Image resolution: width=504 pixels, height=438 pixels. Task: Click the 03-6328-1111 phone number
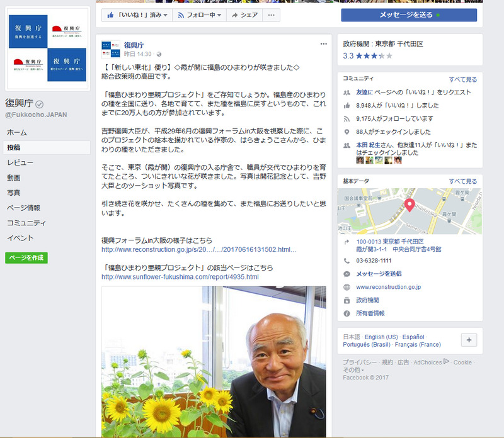[x=374, y=261]
